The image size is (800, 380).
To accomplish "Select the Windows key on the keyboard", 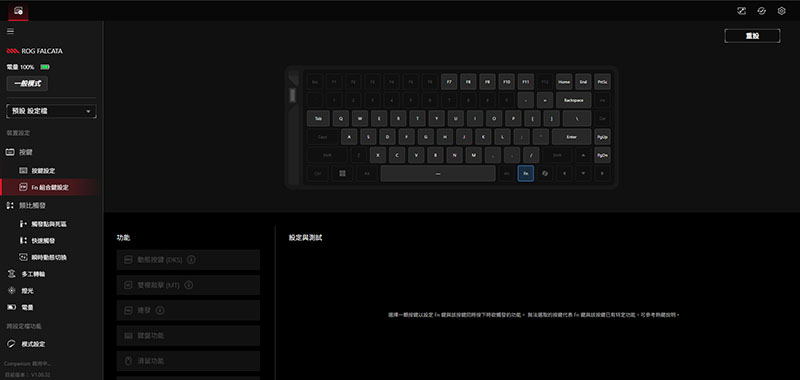I will pyautogui.click(x=342, y=173).
